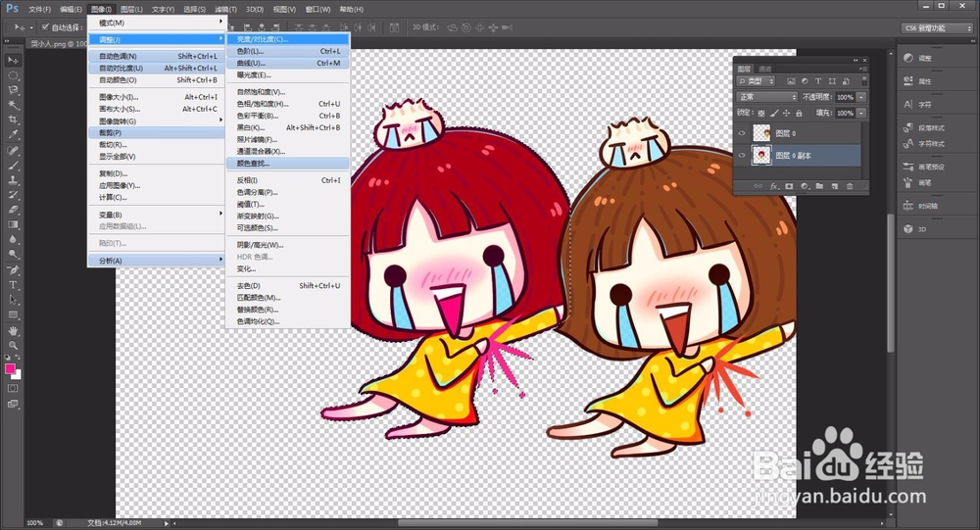980x530 pixels.
Task: Click the horizontal scrollbar below the canvas
Action: click(x=528, y=522)
